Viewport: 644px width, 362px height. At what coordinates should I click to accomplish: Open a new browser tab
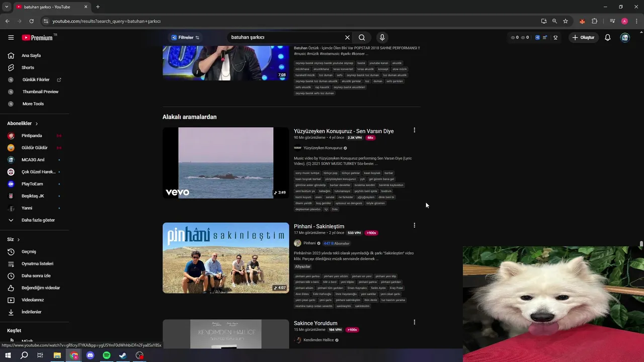98,7
